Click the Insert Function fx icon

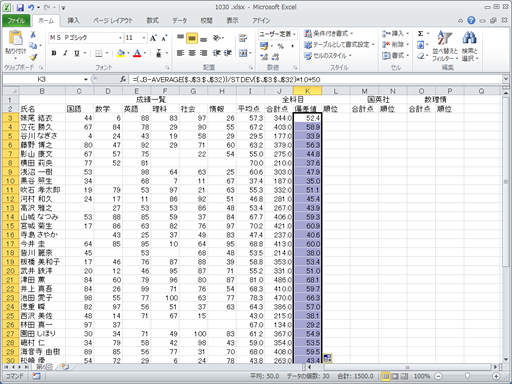123,79
